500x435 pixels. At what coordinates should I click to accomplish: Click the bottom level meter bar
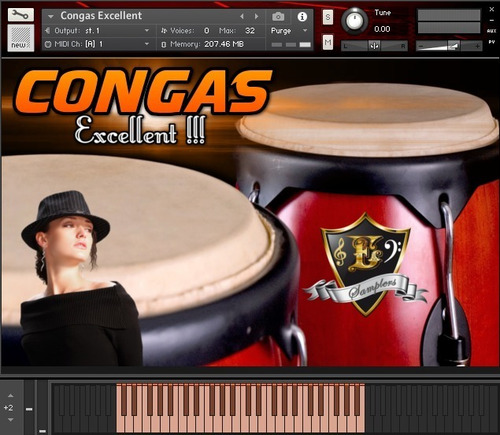[x=449, y=28]
